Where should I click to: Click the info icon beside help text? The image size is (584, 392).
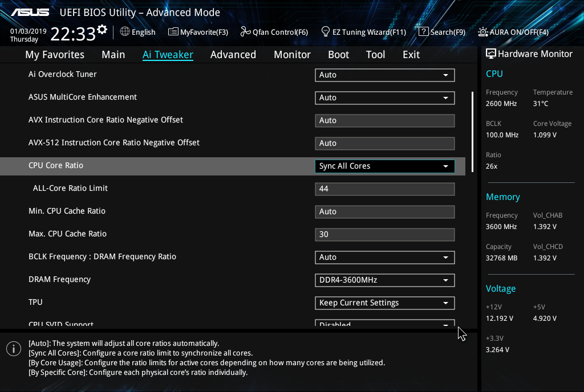pos(14,349)
